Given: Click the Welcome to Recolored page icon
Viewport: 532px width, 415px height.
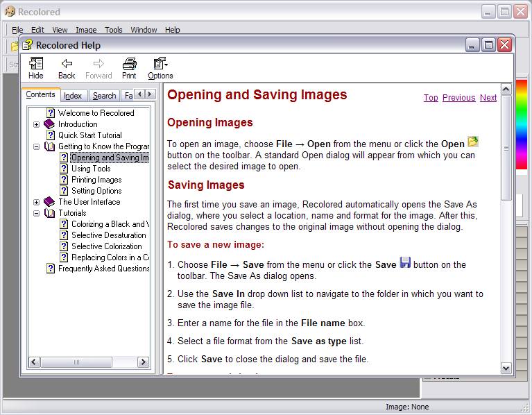Looking at the screenshot, I should (51, 112).
